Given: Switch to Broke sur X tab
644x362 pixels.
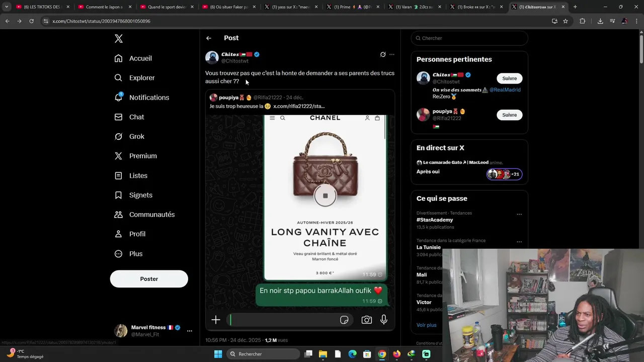Looking at the screenshot, I should point(476,7).
